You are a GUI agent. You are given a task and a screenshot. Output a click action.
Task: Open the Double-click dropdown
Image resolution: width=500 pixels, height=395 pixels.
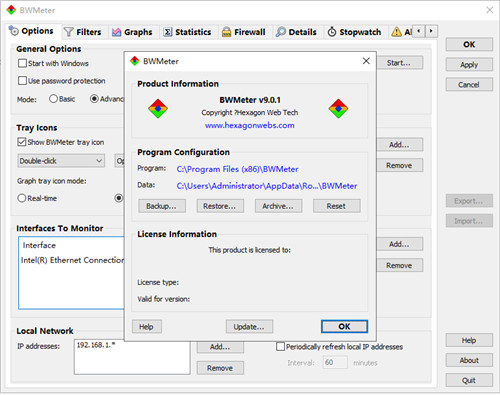tap(61, 161)
